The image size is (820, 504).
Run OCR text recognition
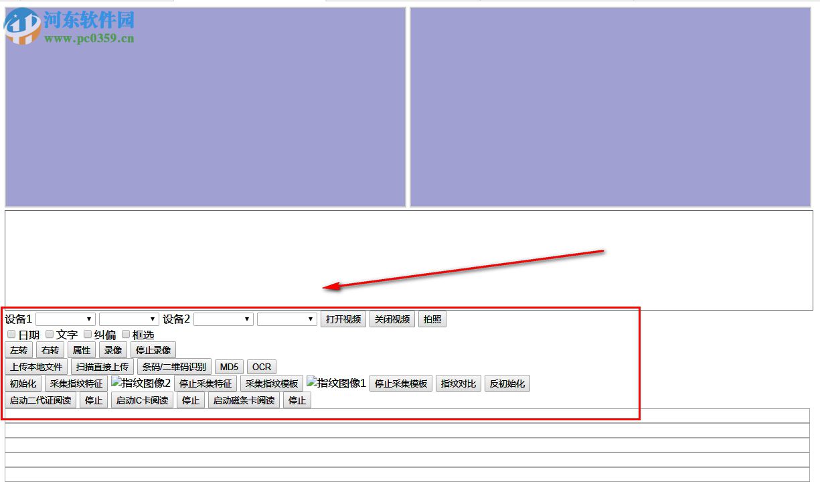tap(261, 367)
